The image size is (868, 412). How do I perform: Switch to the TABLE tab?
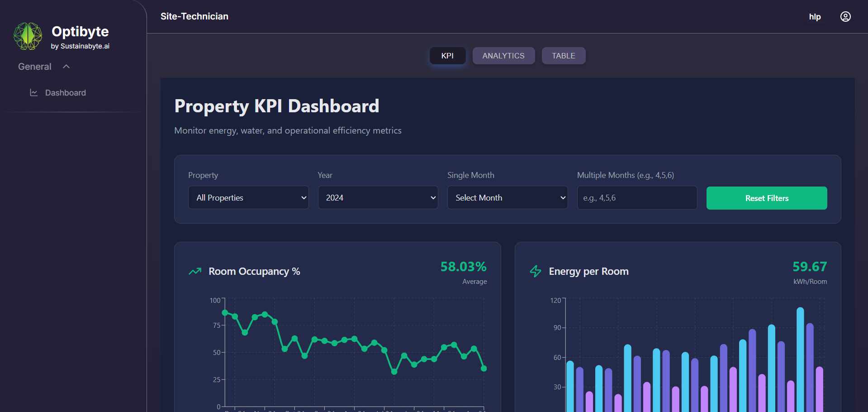click(563, 56)
